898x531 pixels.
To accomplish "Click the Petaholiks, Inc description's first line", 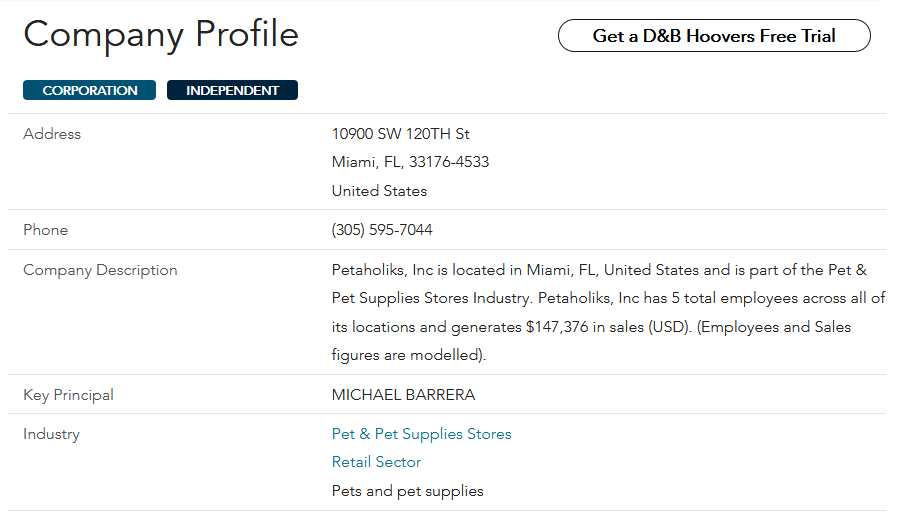I will point(599,270).
